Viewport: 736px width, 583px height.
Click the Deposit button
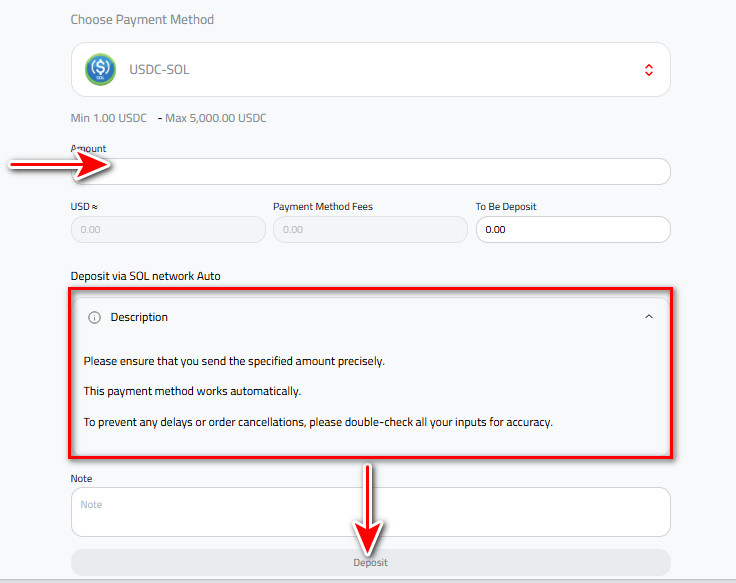[x=370, y=562]
